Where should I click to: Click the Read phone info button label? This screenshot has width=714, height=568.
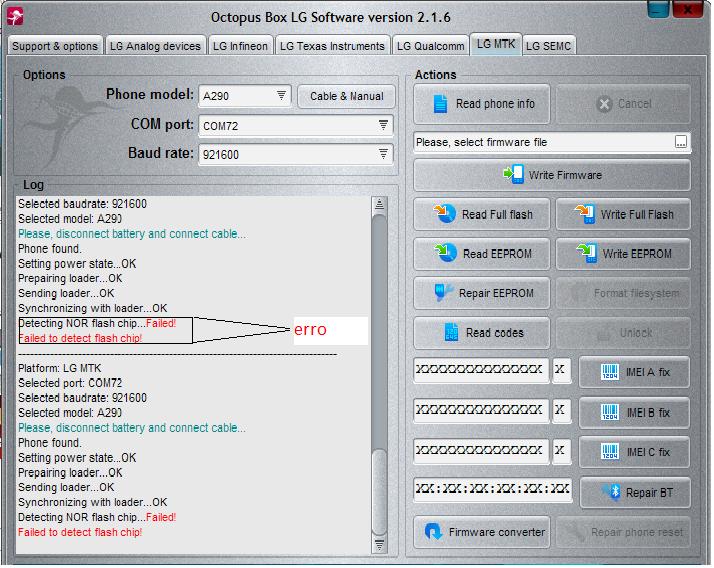coord(495,104)
